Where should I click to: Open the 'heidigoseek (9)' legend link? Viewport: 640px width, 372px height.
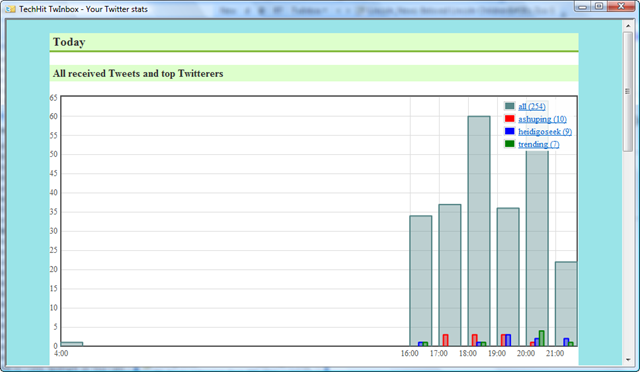[x=545, y=132]
